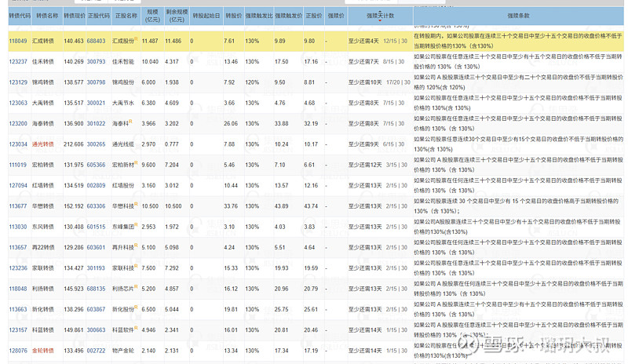Click the 大禹节水 stock name cell
Viewport: 628px width, 364px height.
pos(123,104)
